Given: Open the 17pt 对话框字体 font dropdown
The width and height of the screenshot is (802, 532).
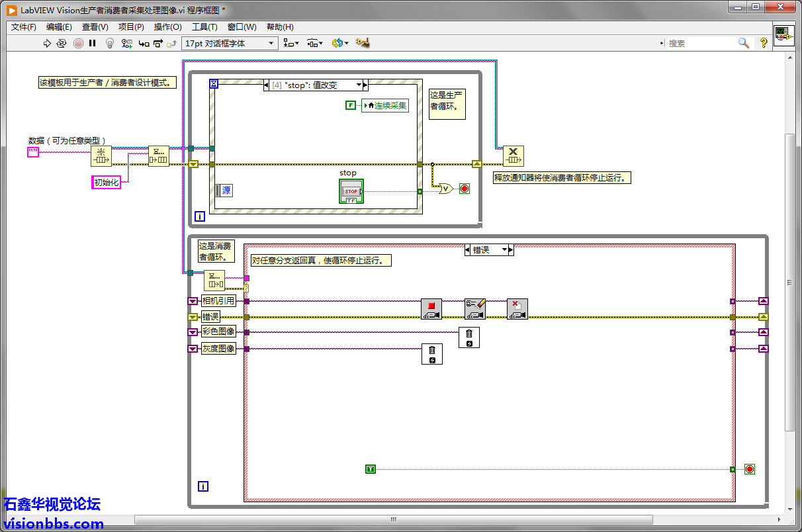Looking at the screenshot, I should click(229, 44).
